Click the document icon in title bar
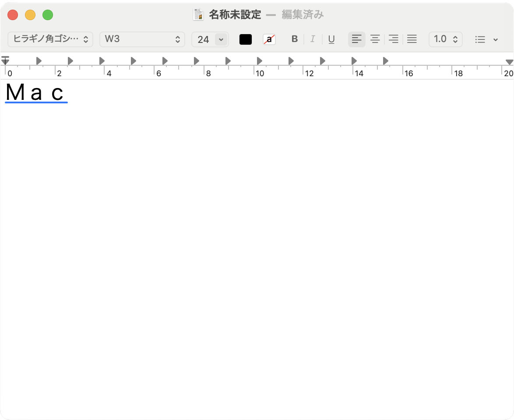 (198, 14)
